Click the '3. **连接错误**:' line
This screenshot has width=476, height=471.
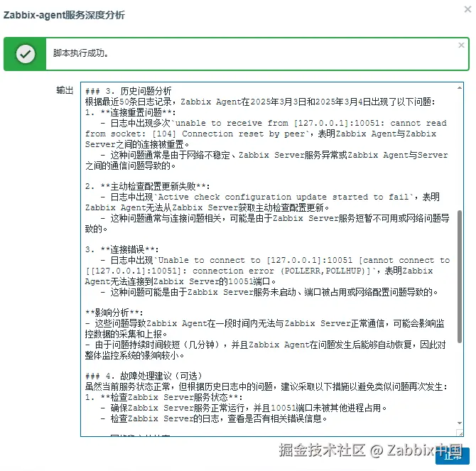(x=121, y=249)
